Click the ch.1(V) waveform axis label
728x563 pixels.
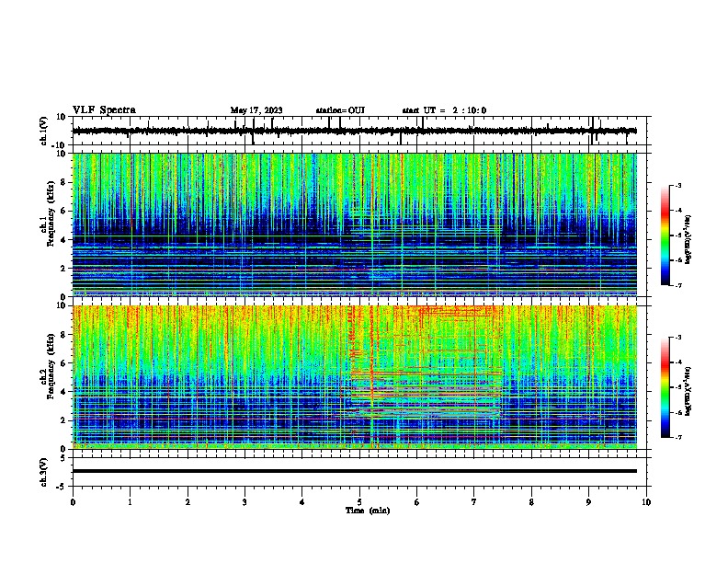(x=43, y=131)
